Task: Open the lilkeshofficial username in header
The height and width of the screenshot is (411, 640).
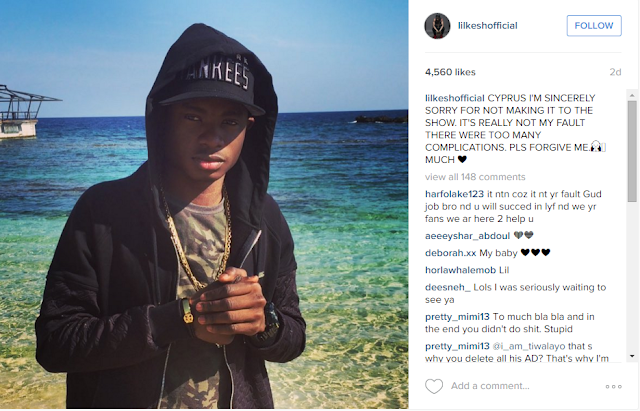Action: pos(487,26)
